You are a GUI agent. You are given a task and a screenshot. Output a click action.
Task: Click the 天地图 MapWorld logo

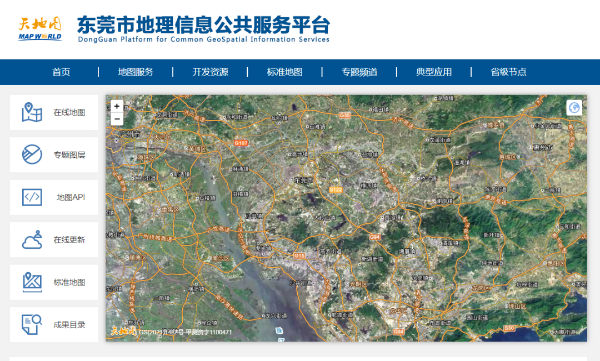pyautogui.click(x=40, y=28)
